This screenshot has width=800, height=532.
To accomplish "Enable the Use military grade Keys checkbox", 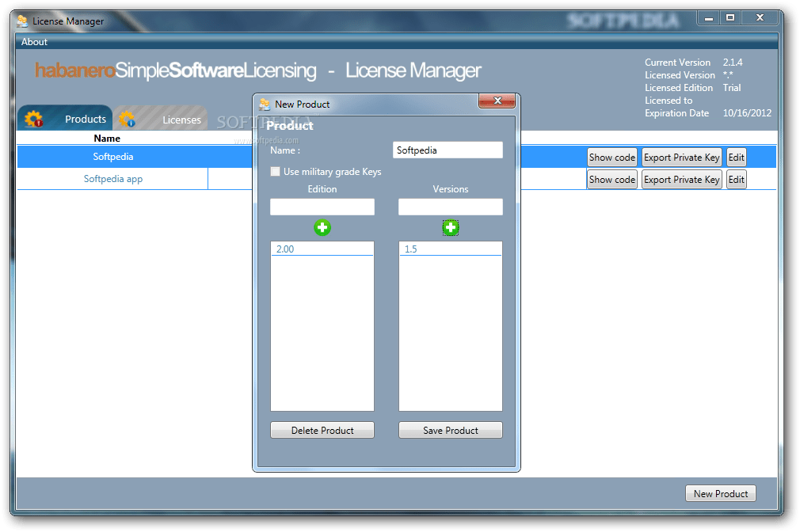I will [275, 171].
